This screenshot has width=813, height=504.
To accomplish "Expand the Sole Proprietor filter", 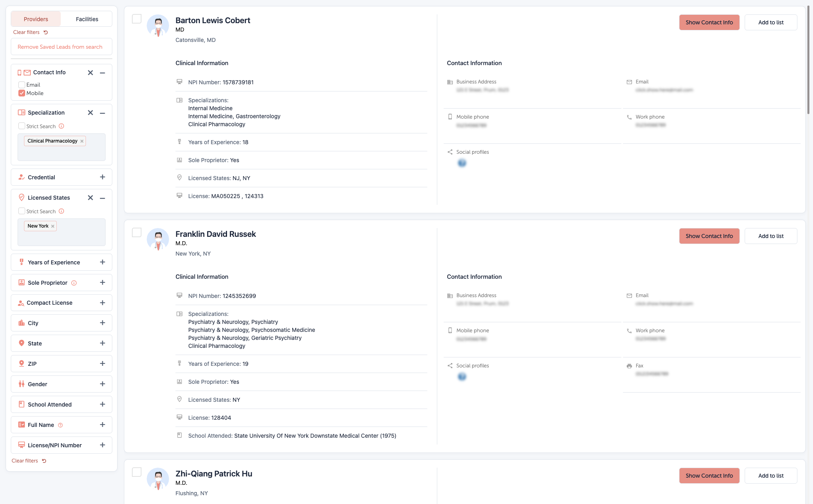I will point(102,283).
